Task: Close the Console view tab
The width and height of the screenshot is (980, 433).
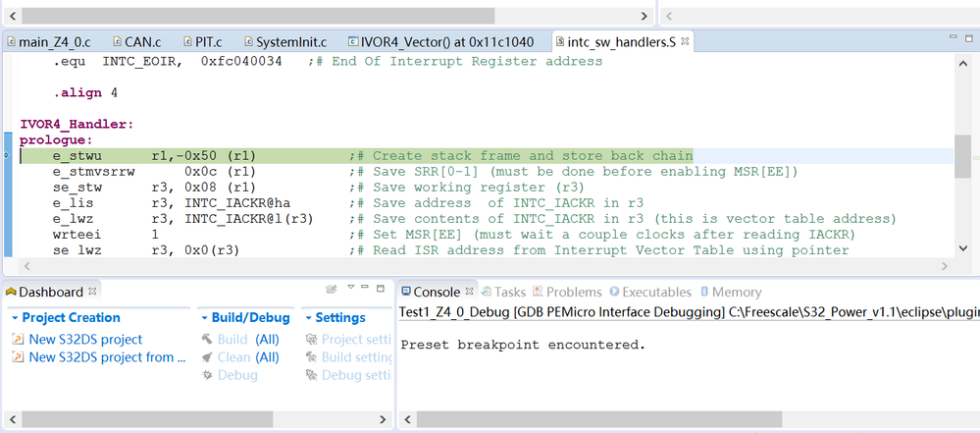Action: (x=467, y=292)
